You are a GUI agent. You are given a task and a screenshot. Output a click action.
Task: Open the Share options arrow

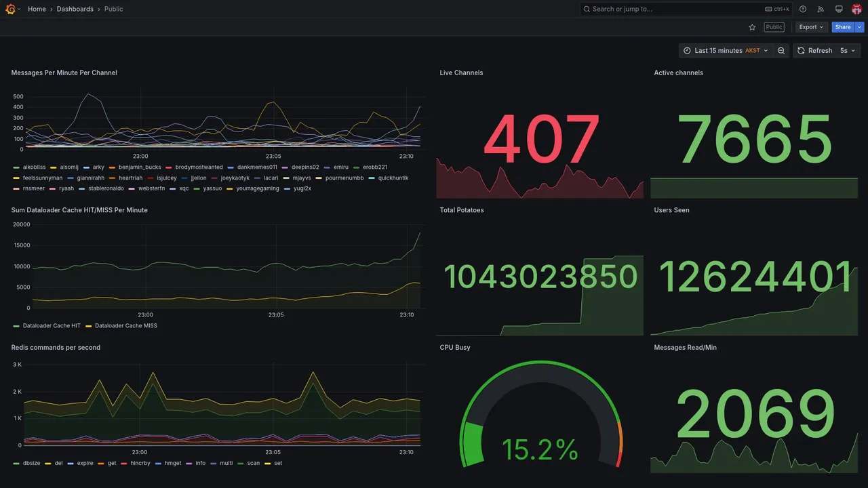tap(859, 27)
